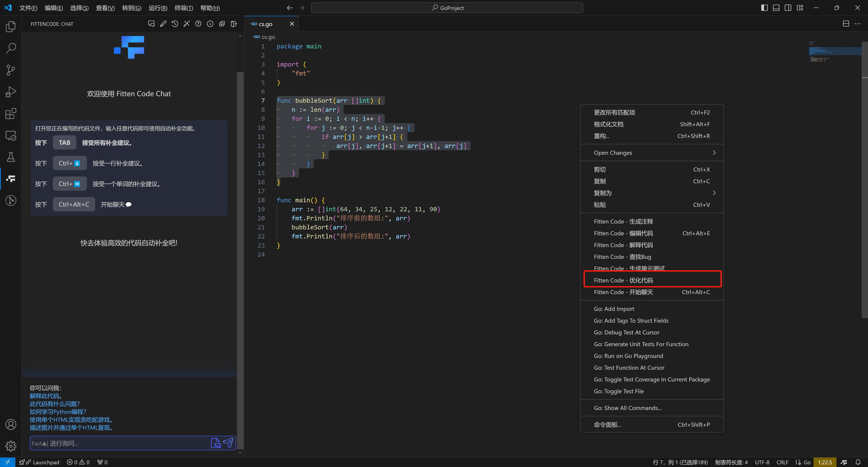This screenshot has height=467, width=868.
Task: Click the split editor layout icon above editor
Action: (x=846, y=24)
